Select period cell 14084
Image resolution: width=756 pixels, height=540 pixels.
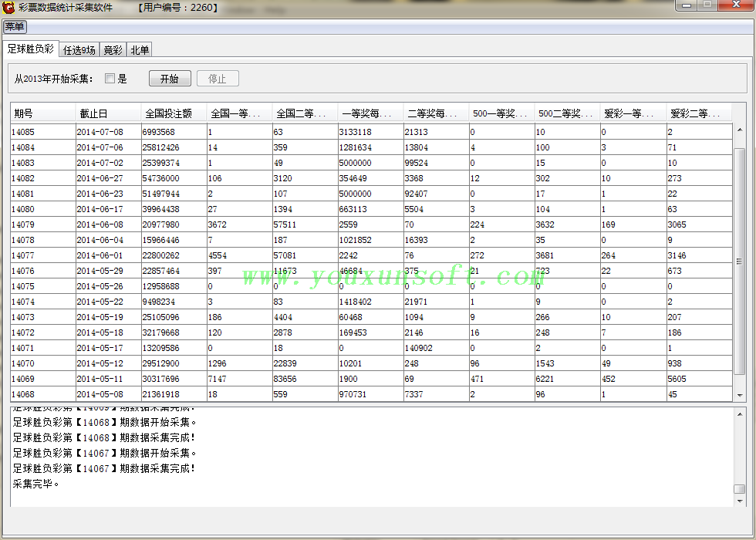(43, 147)
